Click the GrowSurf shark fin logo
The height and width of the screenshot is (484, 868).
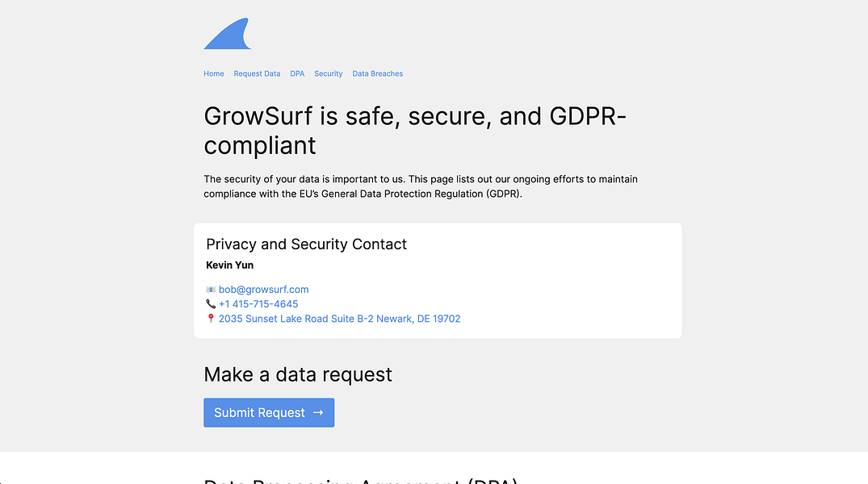coord(229,35)
